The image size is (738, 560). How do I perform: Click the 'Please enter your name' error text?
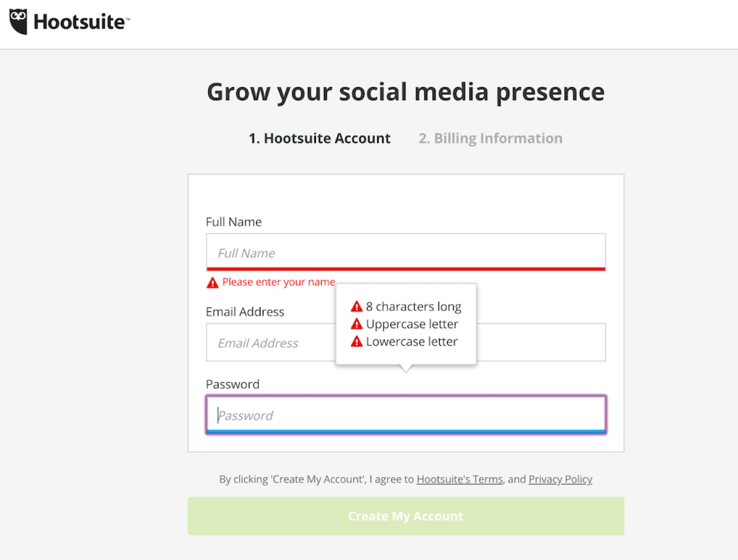278,282
